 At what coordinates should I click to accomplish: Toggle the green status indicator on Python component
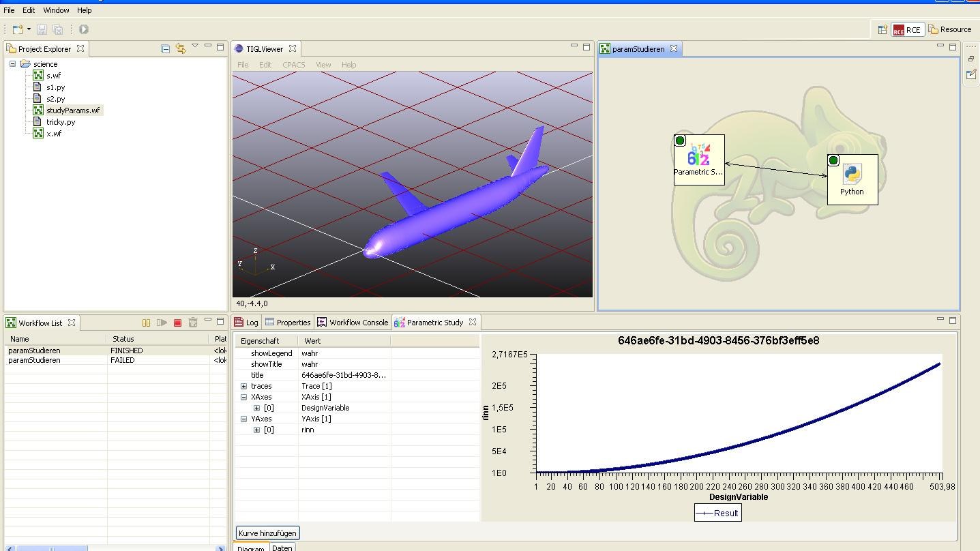click(833, 160)
